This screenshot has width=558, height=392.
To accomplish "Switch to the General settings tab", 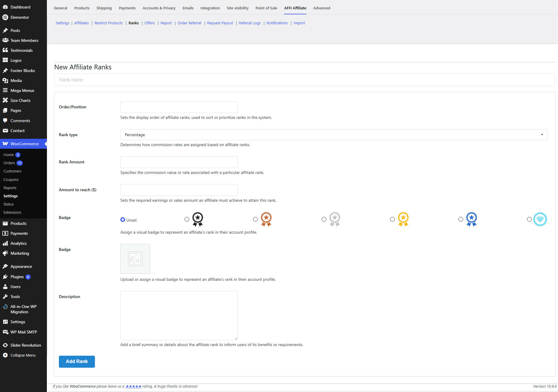I will pyautogui.click(x=61, y=8).
